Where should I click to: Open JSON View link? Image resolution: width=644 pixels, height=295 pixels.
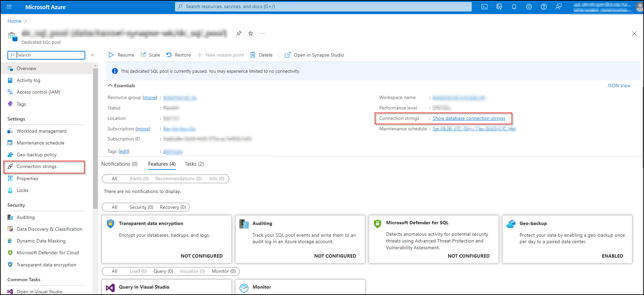coord(619,86)
